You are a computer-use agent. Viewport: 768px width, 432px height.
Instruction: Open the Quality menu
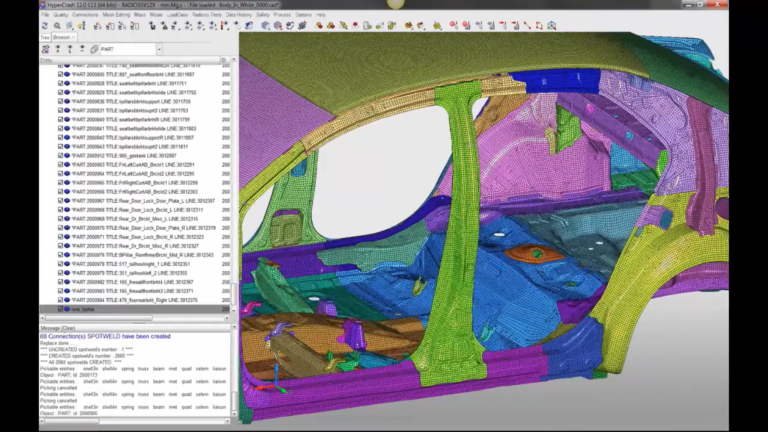coord(61,15)
